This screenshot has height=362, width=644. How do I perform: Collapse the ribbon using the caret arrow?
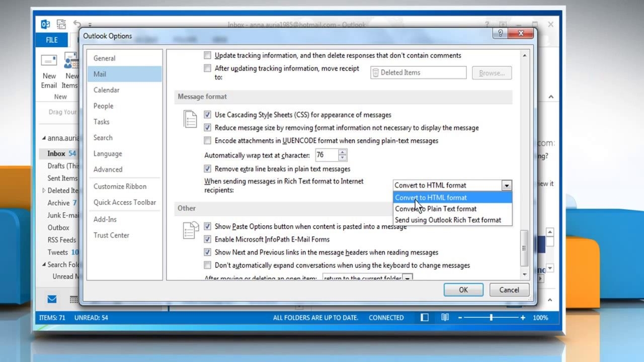click(550, 97)
